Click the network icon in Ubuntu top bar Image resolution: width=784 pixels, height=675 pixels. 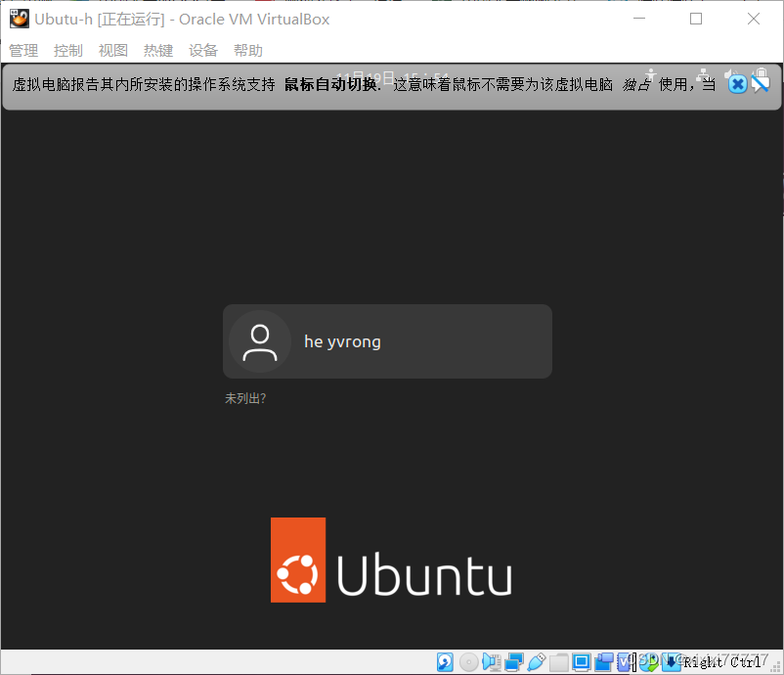pos(703,73)
